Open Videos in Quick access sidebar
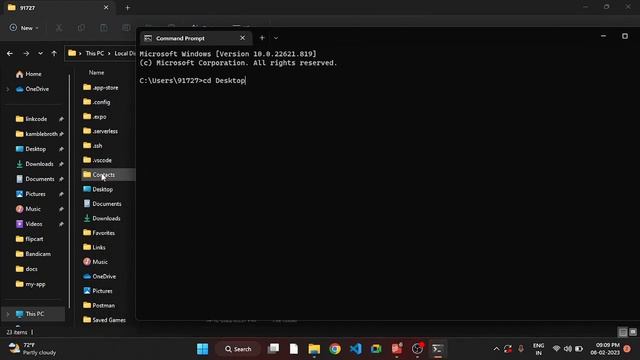The image size is (640, 360). tap(33, 224)
